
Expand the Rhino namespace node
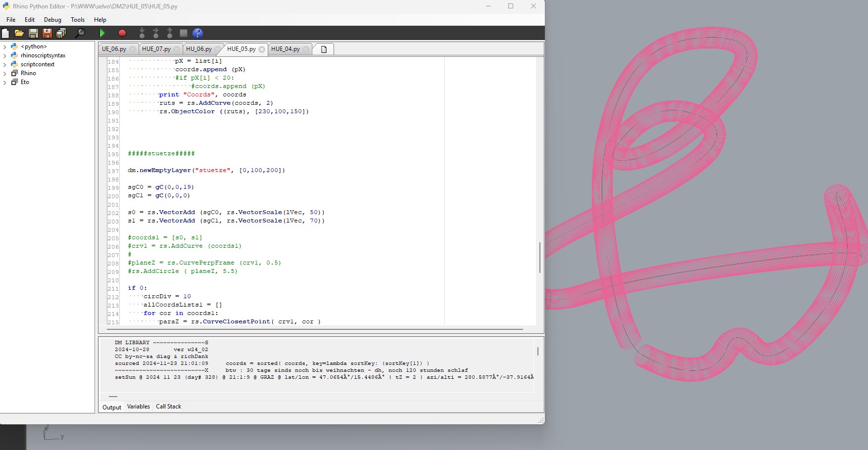[x=5, y=73]
